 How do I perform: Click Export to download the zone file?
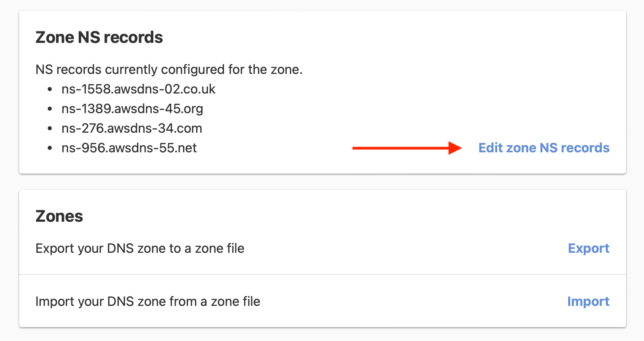[589, 248]
